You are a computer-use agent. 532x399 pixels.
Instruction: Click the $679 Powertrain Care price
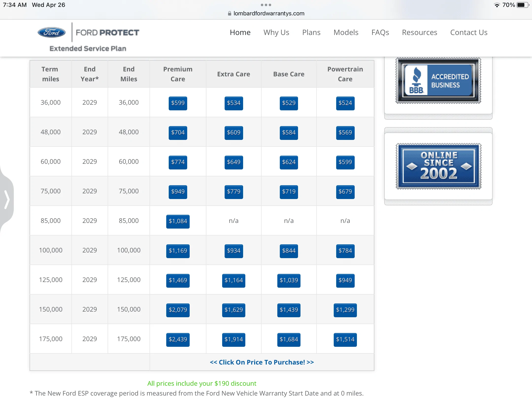[345, 192]
